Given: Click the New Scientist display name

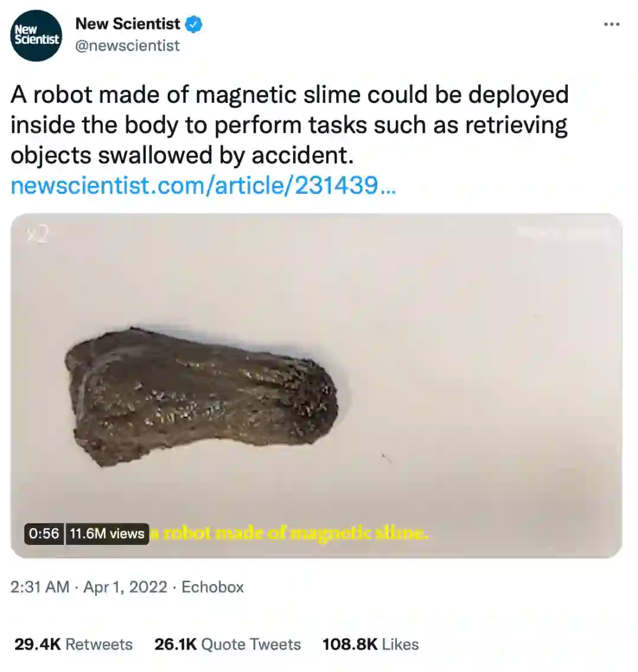Looking at the screenshot, I should tap(128, 24).
